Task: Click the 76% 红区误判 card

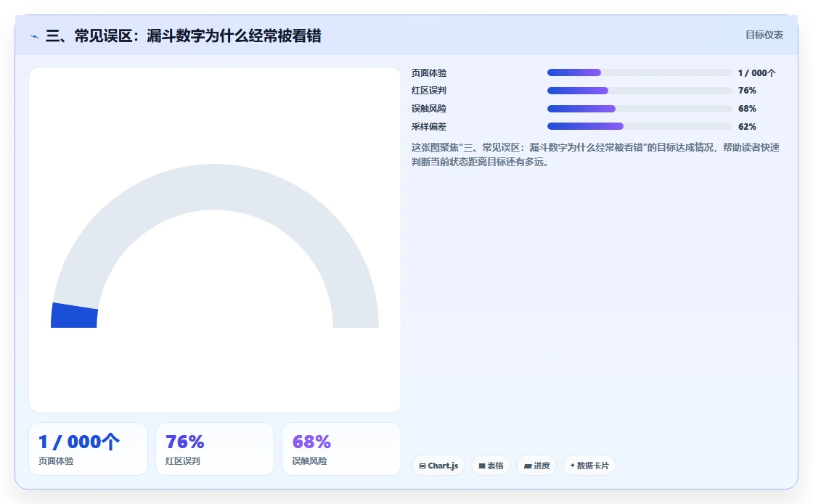Action: click(x=215, y=449)
